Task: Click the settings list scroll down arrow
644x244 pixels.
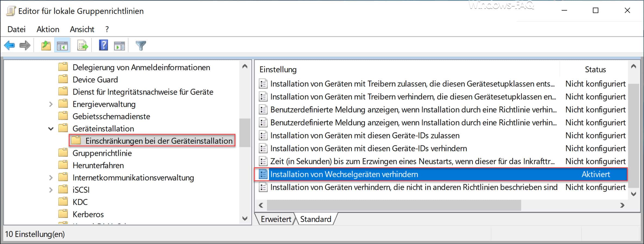Action: [x=634, y=194]
